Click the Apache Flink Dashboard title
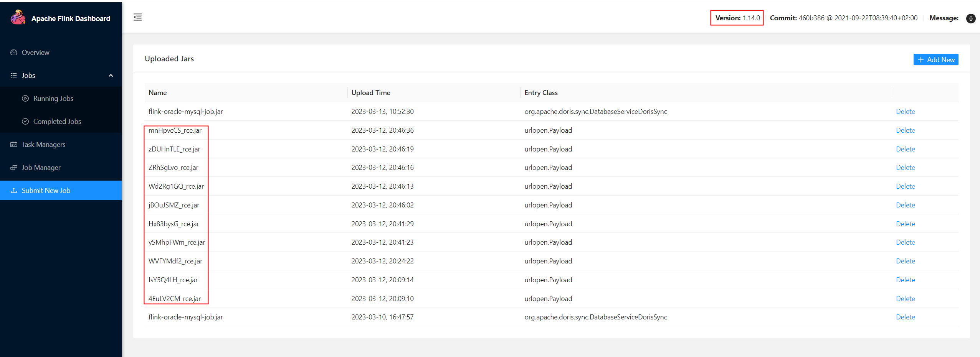 pyautogui.click(x=71, y=18)
